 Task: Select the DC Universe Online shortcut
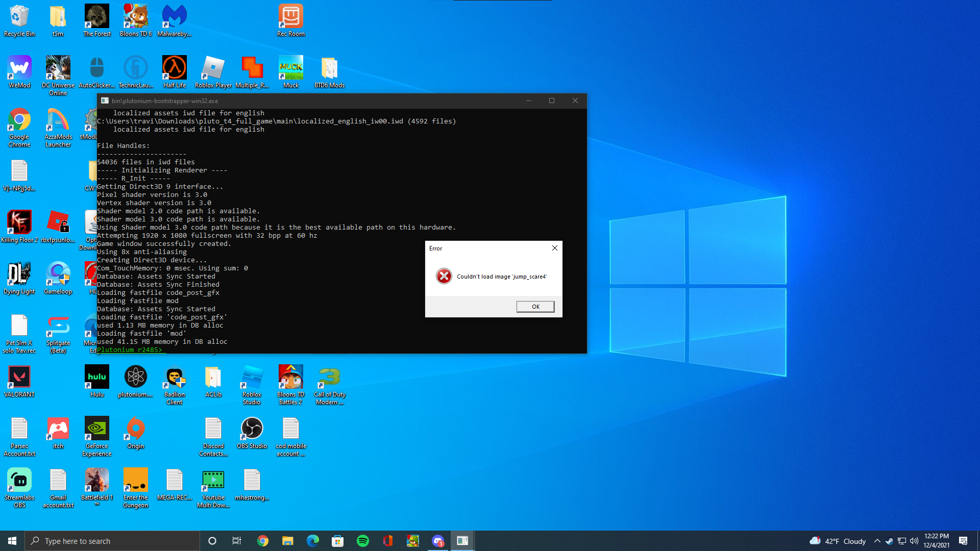click(x=58, y=76)
